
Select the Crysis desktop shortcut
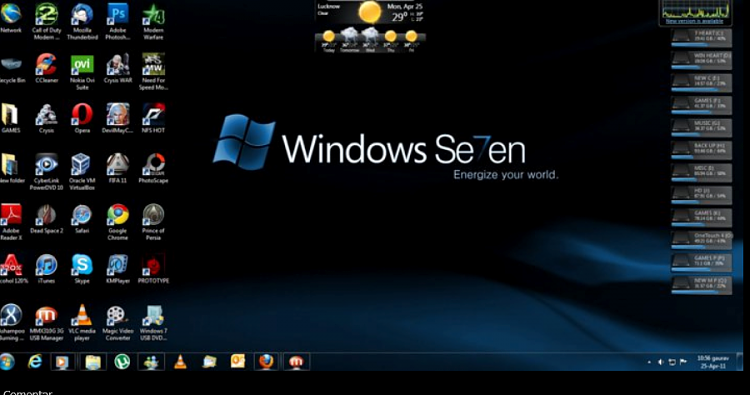pyautogui.click(x=46, y=119)
